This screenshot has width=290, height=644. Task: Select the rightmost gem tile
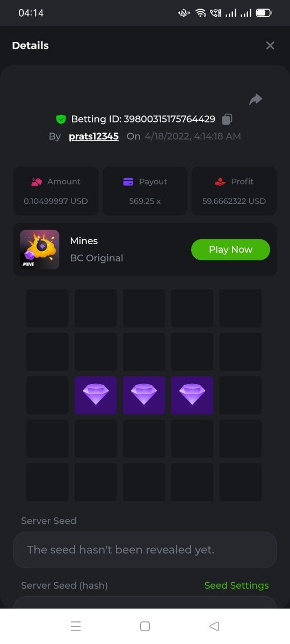coord(192,395)
